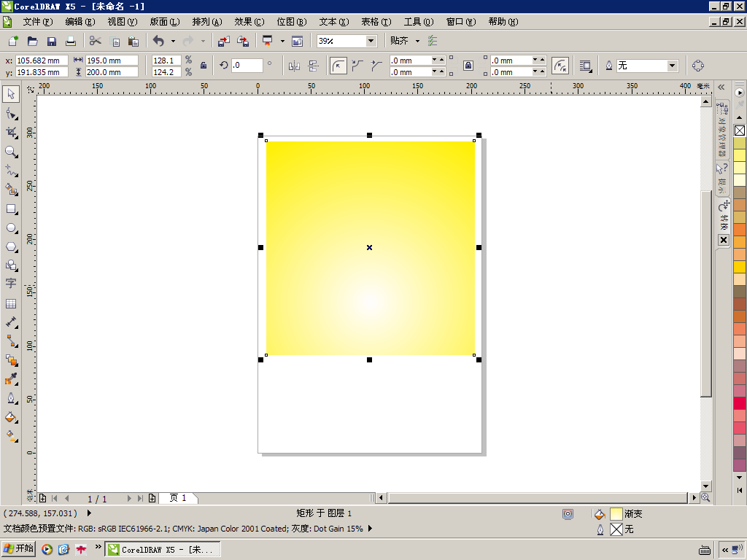747x560 pixels.
Task: Open the 位图 (Bitmaps) menu
Action: (x=292, y=22)
